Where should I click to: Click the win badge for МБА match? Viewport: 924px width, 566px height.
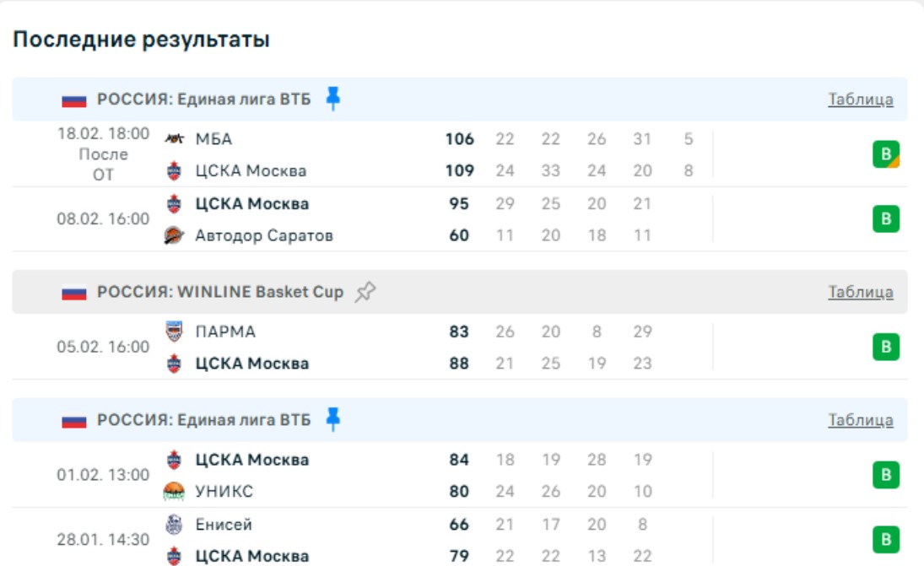point(885,154)
